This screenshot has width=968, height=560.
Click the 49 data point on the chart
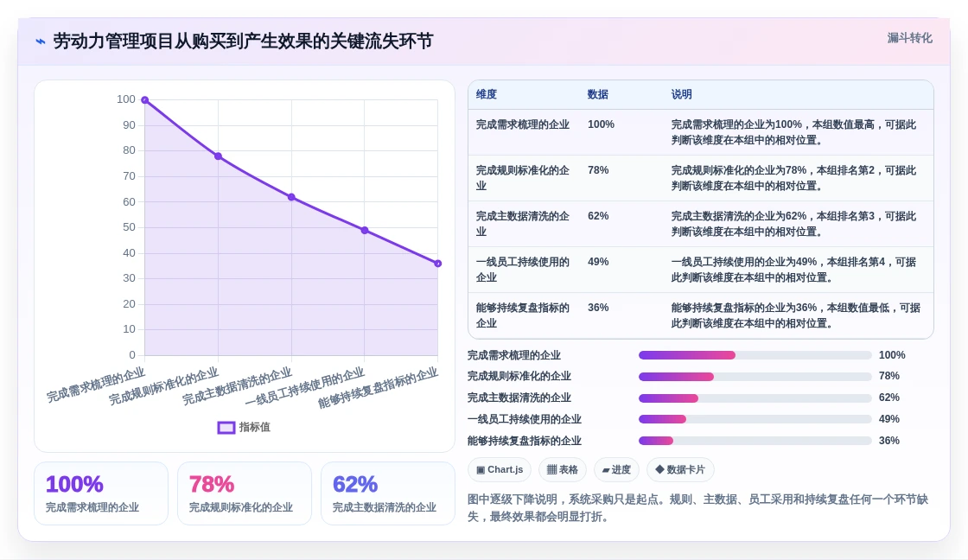pos(365,230)
